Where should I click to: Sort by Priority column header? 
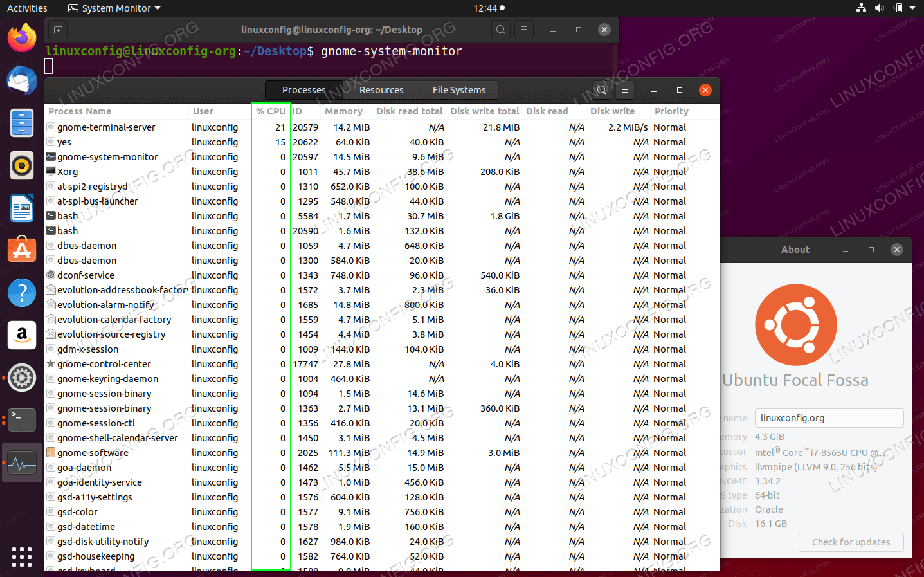(x=684, y=111)
